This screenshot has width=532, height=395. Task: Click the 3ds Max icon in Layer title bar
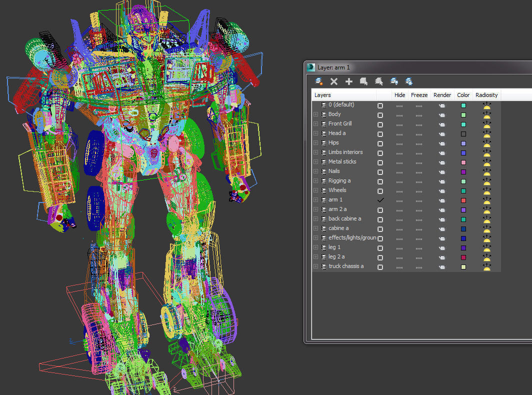coord(311,67)
